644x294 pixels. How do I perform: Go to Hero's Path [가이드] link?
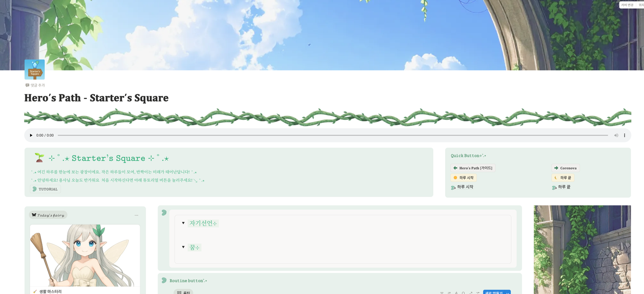[x=473, y=168]
